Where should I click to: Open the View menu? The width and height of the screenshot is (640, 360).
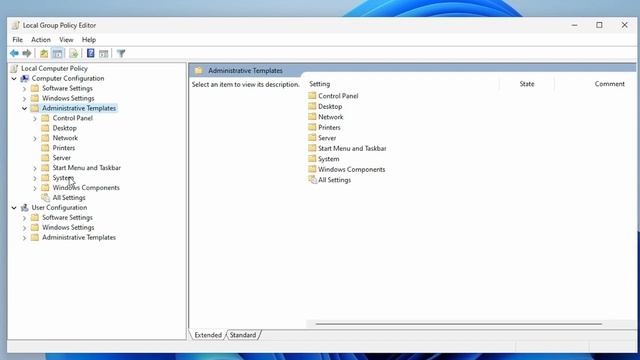(66, 40)
